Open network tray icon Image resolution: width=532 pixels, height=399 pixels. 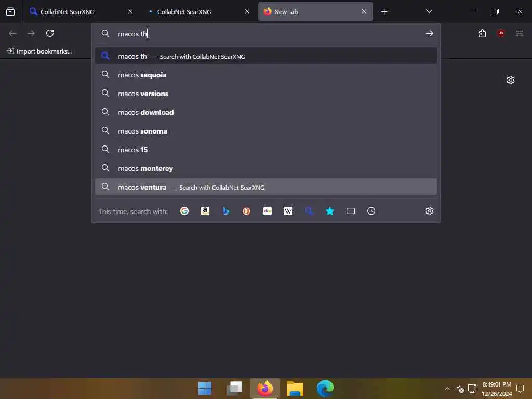click(472, 389)
